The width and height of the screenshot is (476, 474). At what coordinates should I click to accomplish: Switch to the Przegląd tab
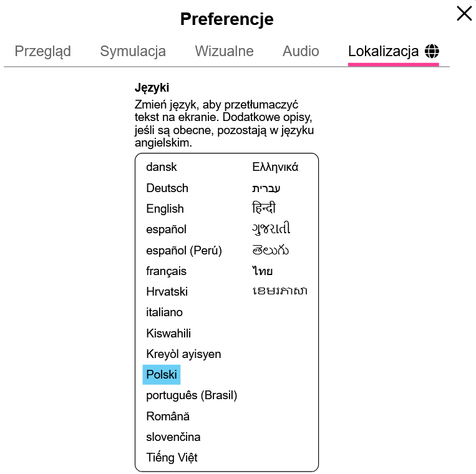tap(43, 51)
